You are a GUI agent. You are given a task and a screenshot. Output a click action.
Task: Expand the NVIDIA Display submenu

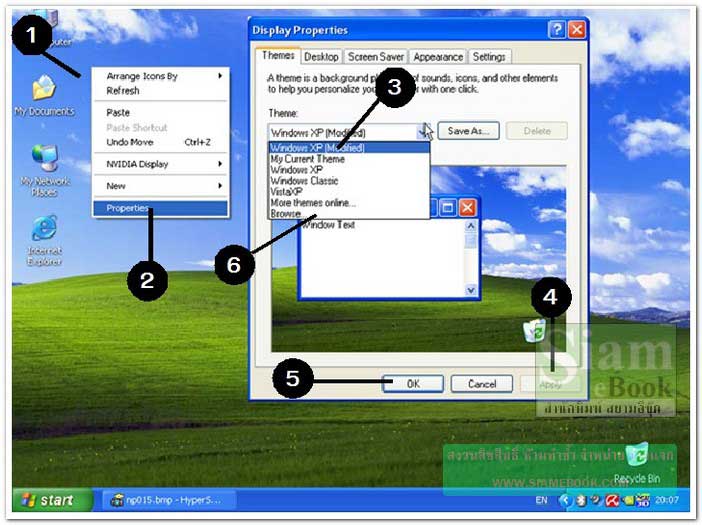pos(161,164)
